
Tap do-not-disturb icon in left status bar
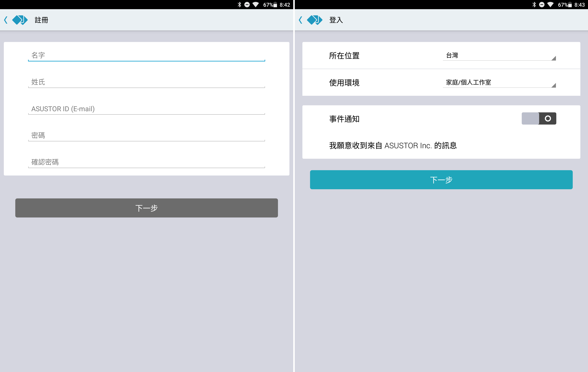click(x=247, y=5)
